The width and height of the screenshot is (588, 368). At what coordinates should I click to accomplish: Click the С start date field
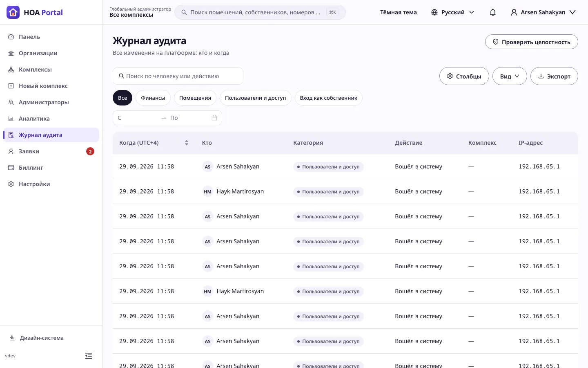[137, 118]
